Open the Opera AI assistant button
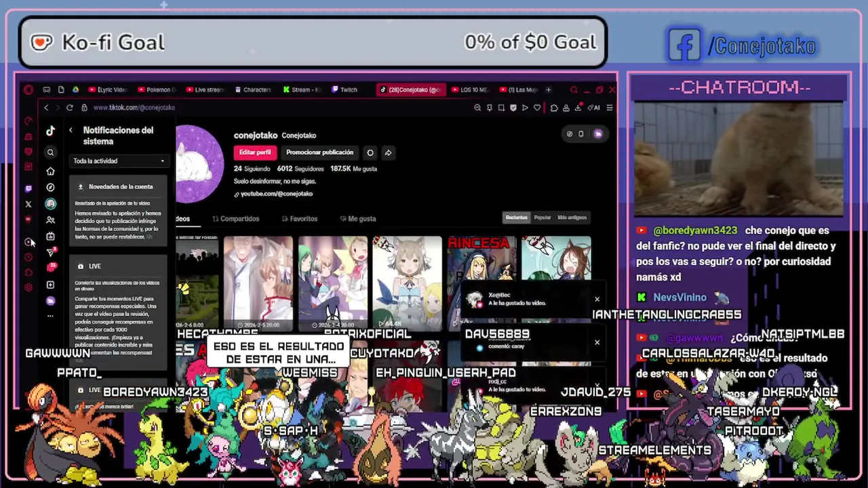This screenshot has height=488, width=868. [x=595, y=108]
